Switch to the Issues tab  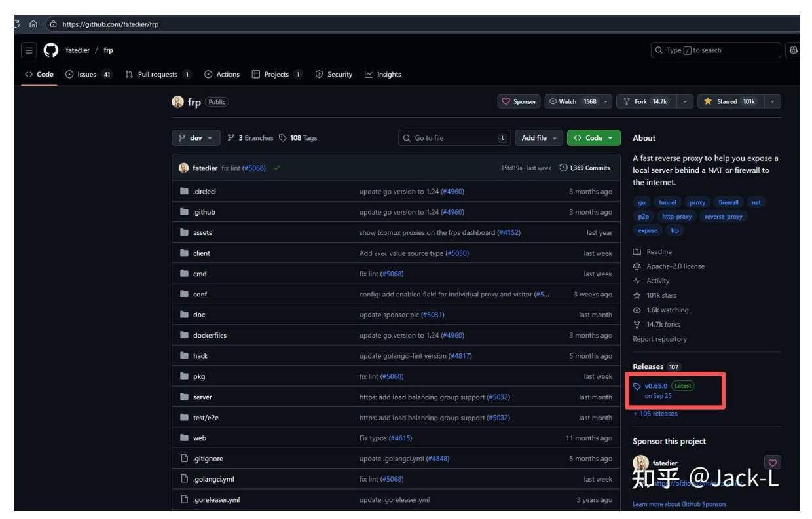click(88, 75)
